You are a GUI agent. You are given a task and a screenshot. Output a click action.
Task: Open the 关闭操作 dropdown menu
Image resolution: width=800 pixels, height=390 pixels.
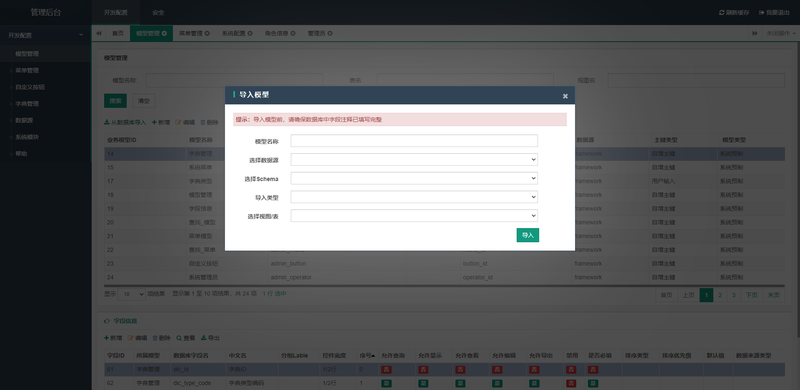[x=780, y=33]
